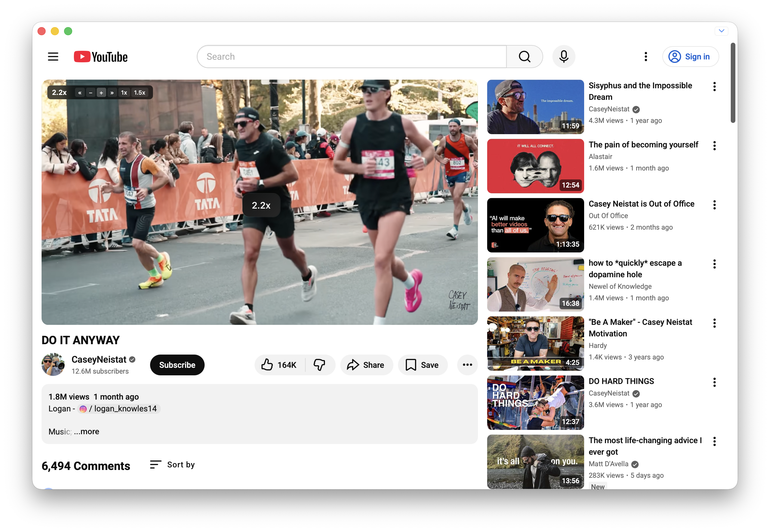Open more actions ellipsis below the video

pos(467,365)
